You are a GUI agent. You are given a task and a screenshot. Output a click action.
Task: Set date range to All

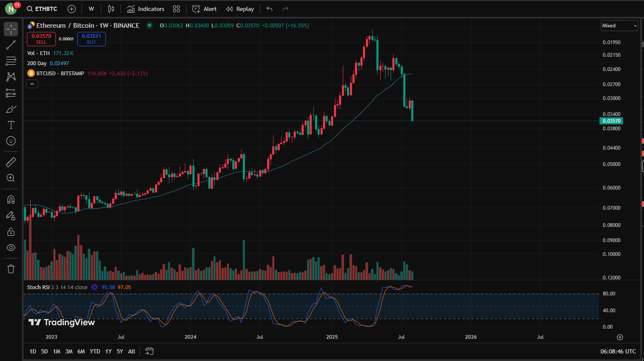131,351
